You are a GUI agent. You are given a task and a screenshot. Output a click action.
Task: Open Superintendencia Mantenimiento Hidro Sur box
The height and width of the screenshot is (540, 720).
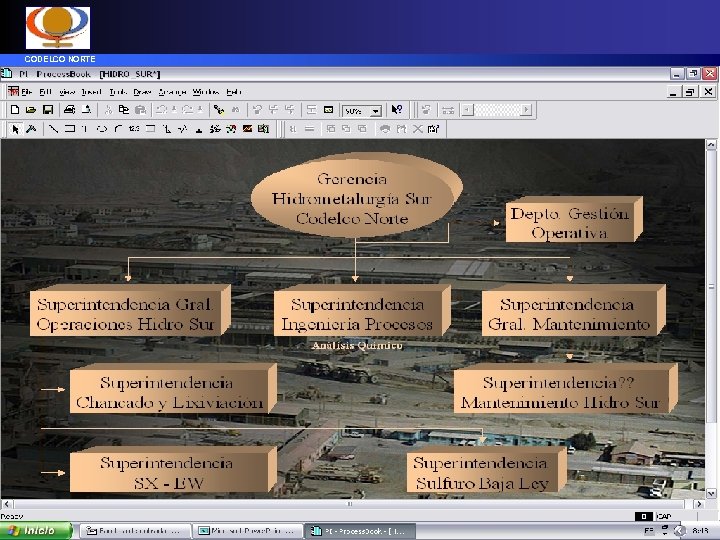(x=565, y=389)
